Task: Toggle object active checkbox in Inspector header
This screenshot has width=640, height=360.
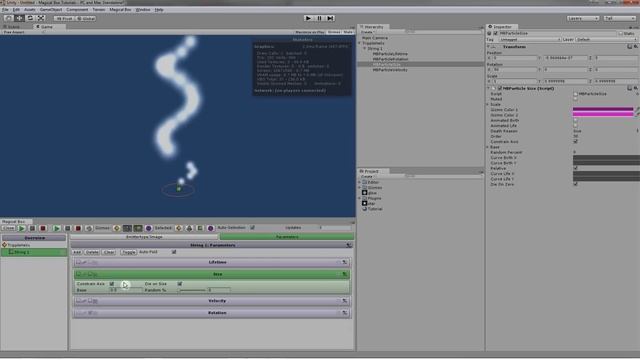Action: [496, 33]
